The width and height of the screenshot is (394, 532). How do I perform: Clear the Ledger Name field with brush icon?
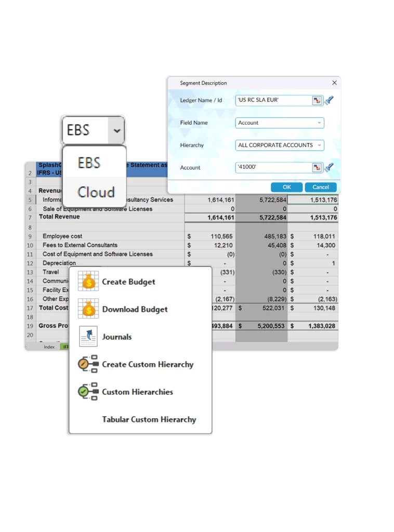pyautogui.click(x=329, y=100)
